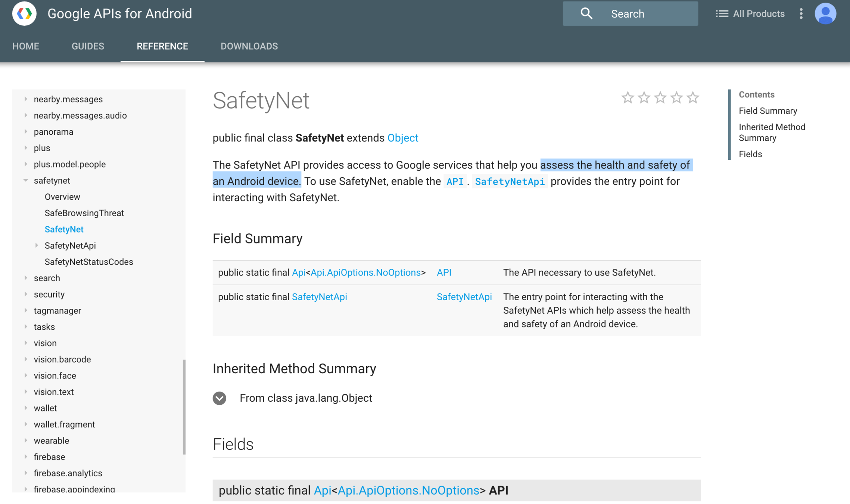This screenshot has height=504, width=850.
Task: Expand the nearby.messages tree node
Action: click(26, 99)
